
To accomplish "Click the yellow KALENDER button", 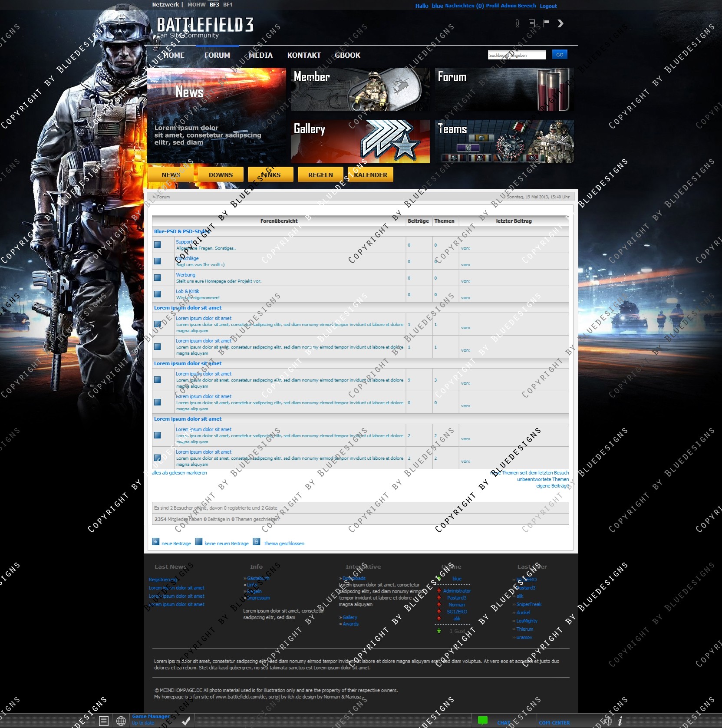I will click(370, 175).
